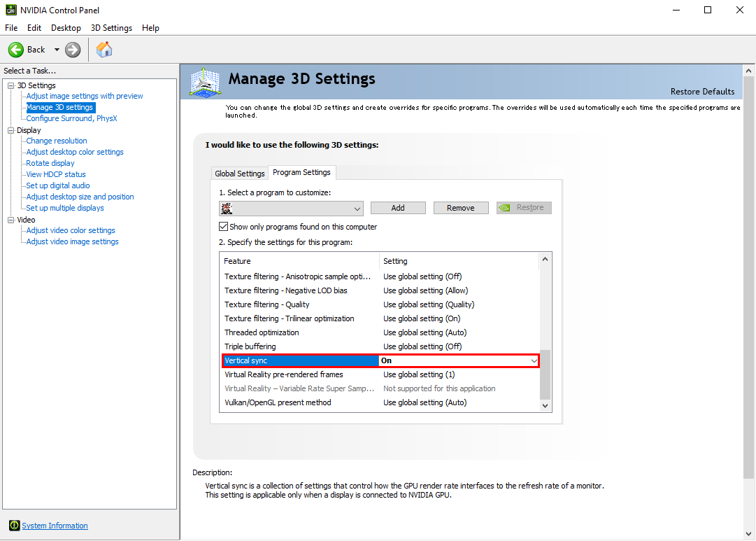Click Use global setting (Allow) value
Image resolution: width=756 pixels, height=541 pixels.
[x=426, y=290]
